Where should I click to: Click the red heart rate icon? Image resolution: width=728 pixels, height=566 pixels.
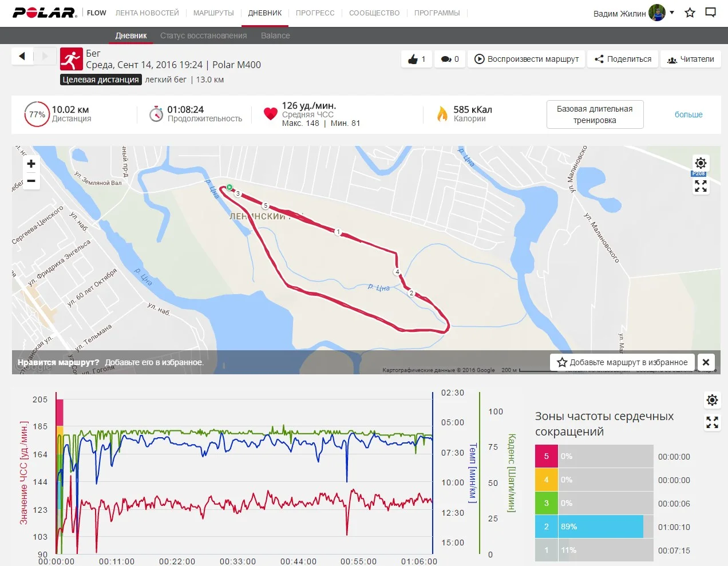271,114
